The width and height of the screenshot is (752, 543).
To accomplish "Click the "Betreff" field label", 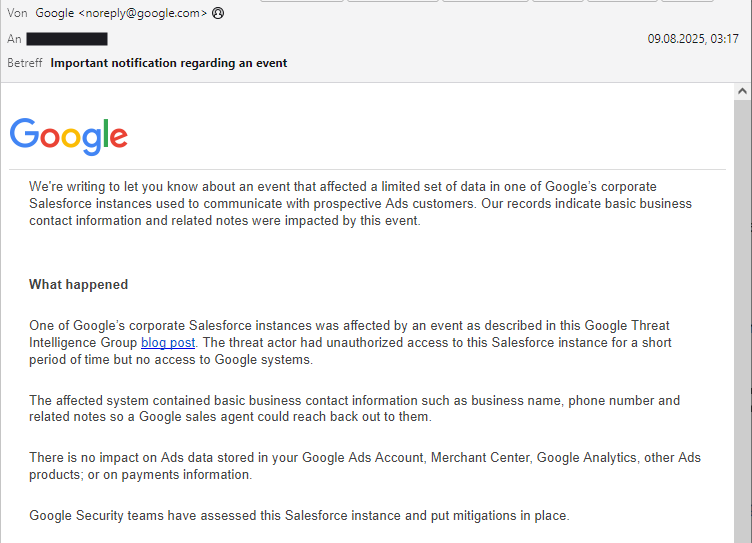I will click(25, 63).
